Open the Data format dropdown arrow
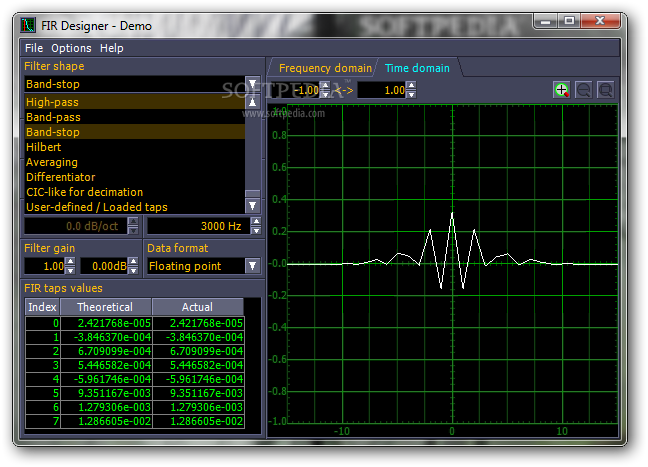Screen dimensions: 648x467 tap(253, 266)
